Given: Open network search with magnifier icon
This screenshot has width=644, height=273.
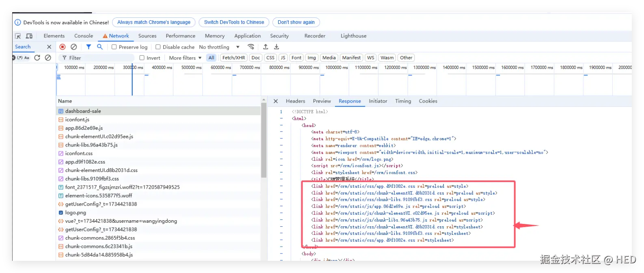Looking at the screenshot, I should coord(100,47).
